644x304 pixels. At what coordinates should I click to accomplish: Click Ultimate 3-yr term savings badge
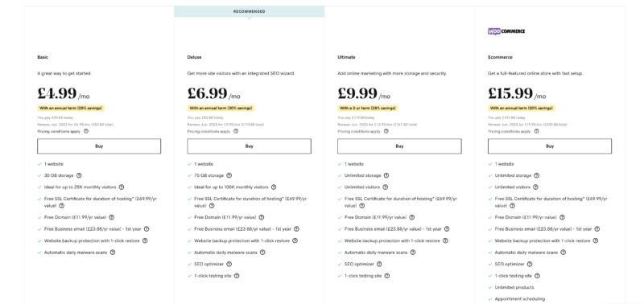pyautogui.click(x=368, y=109)
